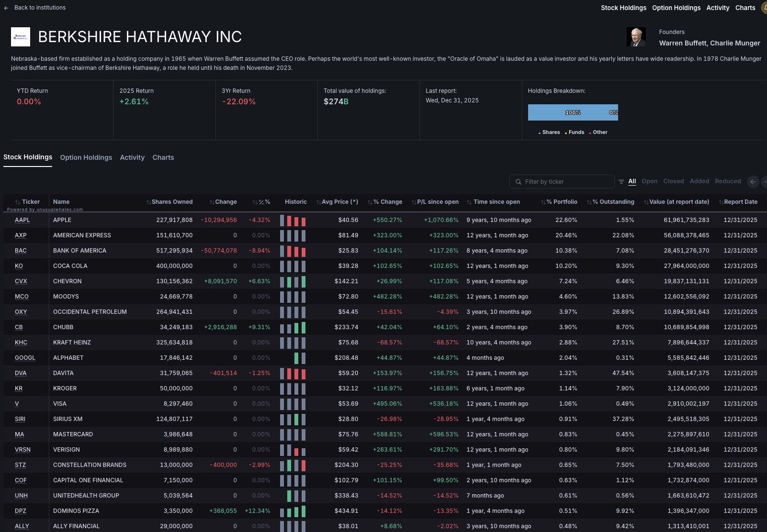Go back to institutions list
Screen dimensions: 767x532
tap(40, 8)
